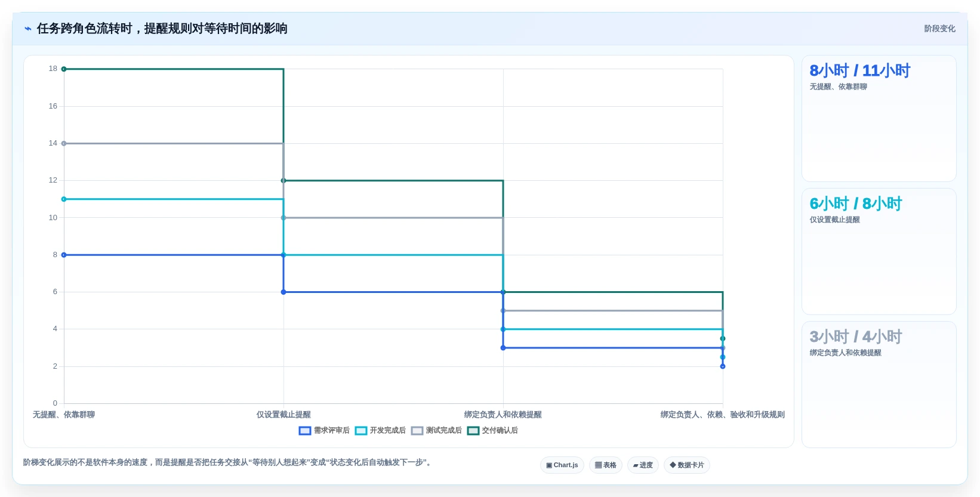Click the 交付确认后 data point at 18
980x497 pixels.
(x=64, y=69)
